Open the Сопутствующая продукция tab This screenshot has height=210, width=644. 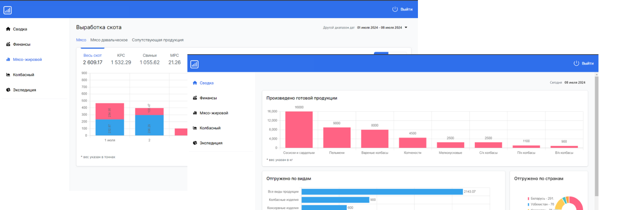pos(158,40)
